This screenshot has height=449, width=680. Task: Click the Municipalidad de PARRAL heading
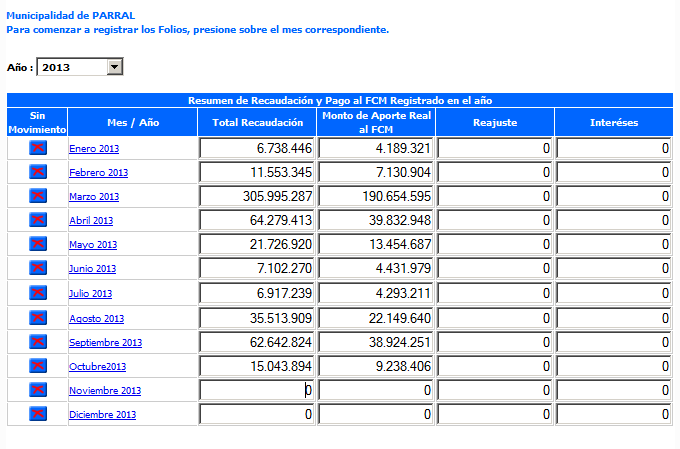tap(71, 16)
